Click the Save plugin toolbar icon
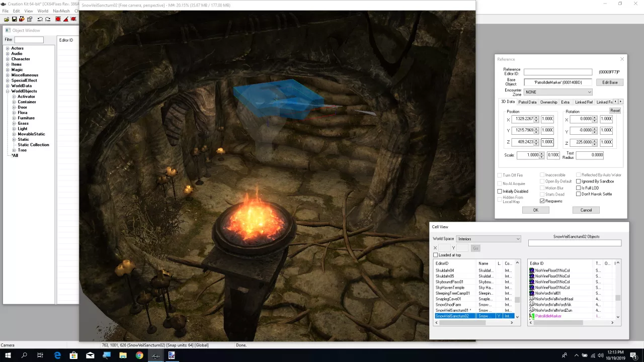The height and width of the screenshot is (362, 644). coord(14,19)
